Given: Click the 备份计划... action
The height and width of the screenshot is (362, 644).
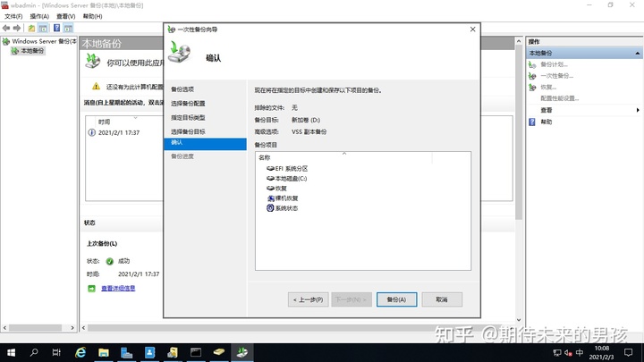Looking at the screenshot, I should tap(554, 64).
